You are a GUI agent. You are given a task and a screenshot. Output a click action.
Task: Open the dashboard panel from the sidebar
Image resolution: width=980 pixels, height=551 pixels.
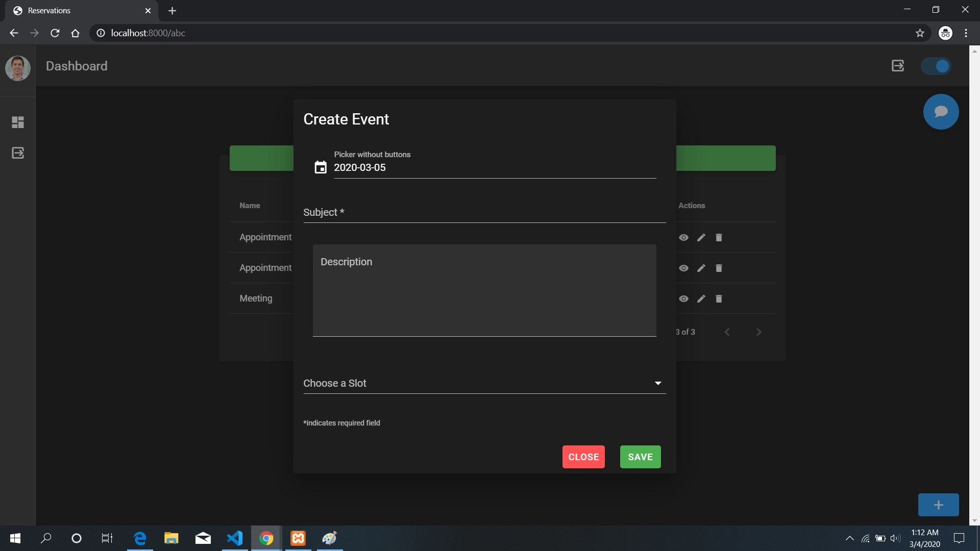(x=17, y=122)
